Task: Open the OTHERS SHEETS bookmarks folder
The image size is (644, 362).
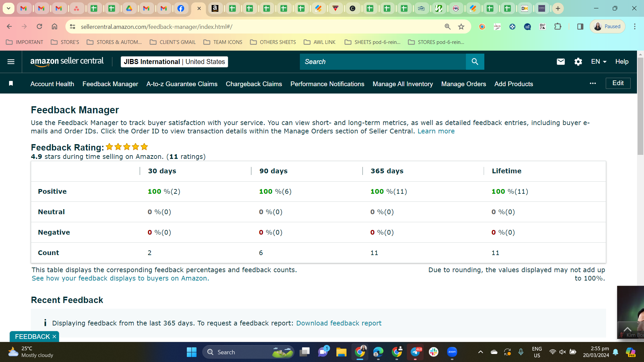Action: pyautogui.click(x=273, y=42)
